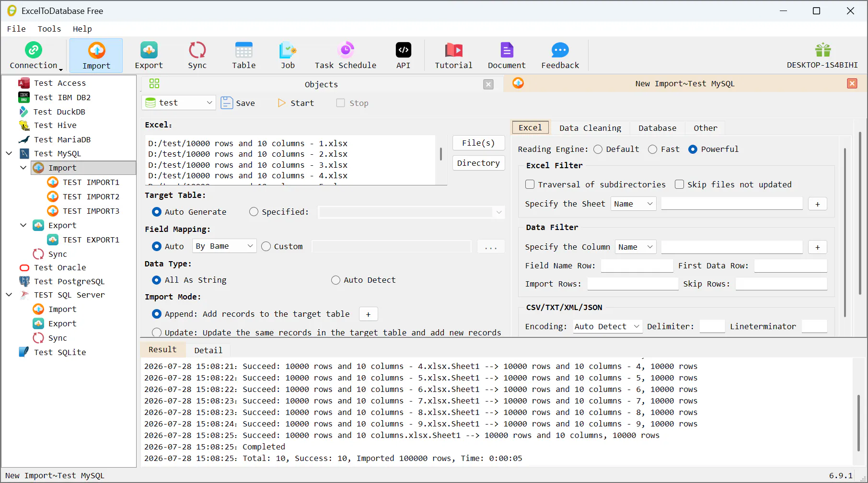The image size is (868, 483).
Task: Open the Document toolbar icon
Action: click(x=507, y=56)
